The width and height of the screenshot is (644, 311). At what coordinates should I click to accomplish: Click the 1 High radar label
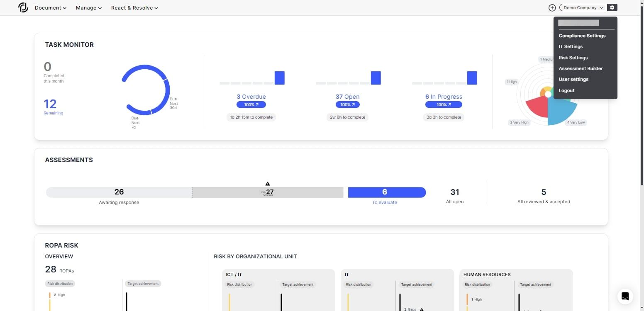(512, 82)
